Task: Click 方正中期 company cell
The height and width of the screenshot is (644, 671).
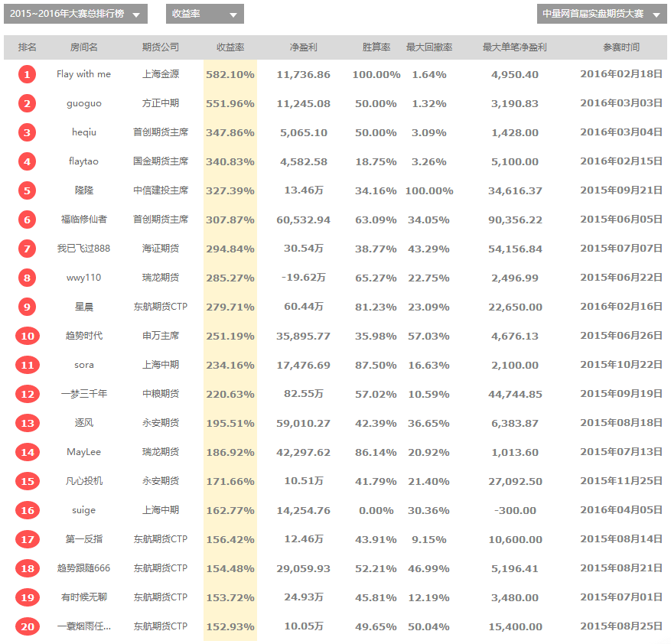Action: pos(161,103)
